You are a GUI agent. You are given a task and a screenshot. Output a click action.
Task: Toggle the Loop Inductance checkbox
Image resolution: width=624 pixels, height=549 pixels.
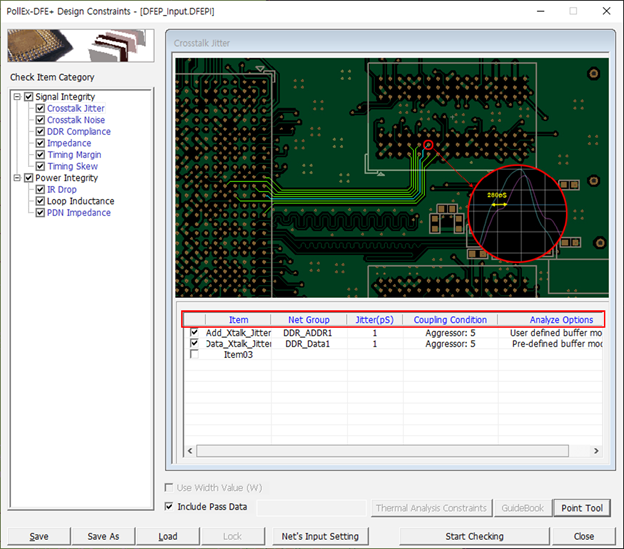[41, 201]
